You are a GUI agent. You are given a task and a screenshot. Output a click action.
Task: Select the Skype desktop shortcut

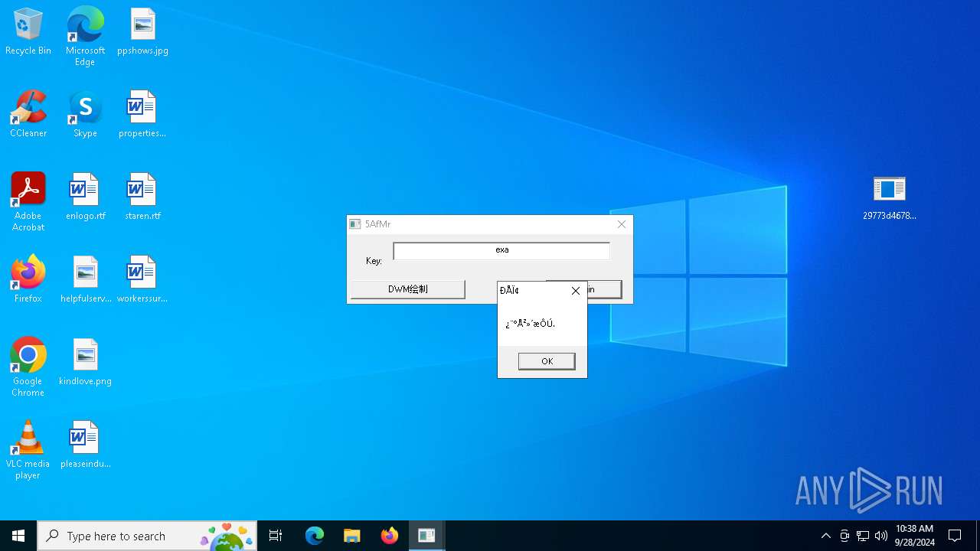pyautogui.click(x=85, y=115)
